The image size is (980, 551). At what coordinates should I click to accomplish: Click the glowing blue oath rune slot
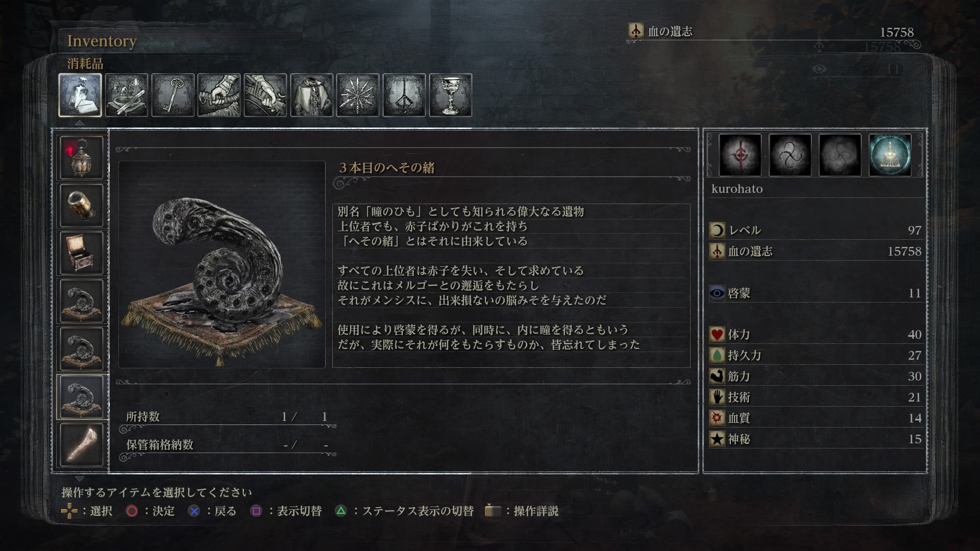(890, 155)
